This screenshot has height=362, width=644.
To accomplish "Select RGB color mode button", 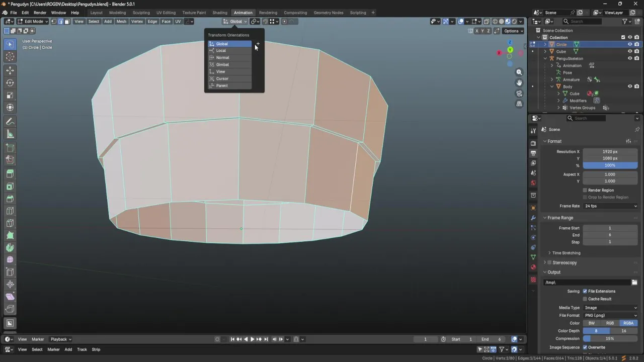I will [x=610, y=323].
